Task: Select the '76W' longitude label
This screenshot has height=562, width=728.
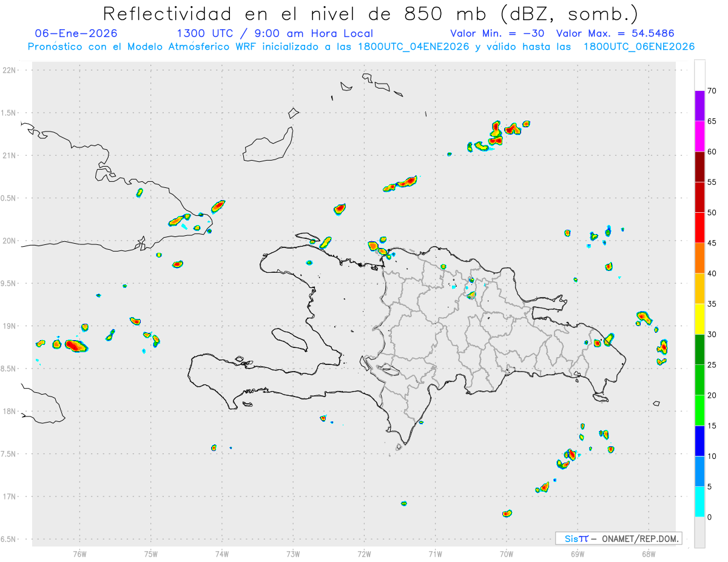Action: (x=79, y=554)
